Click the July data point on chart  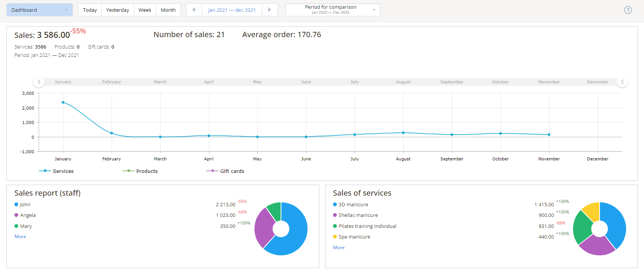click(x=355, y=135)
